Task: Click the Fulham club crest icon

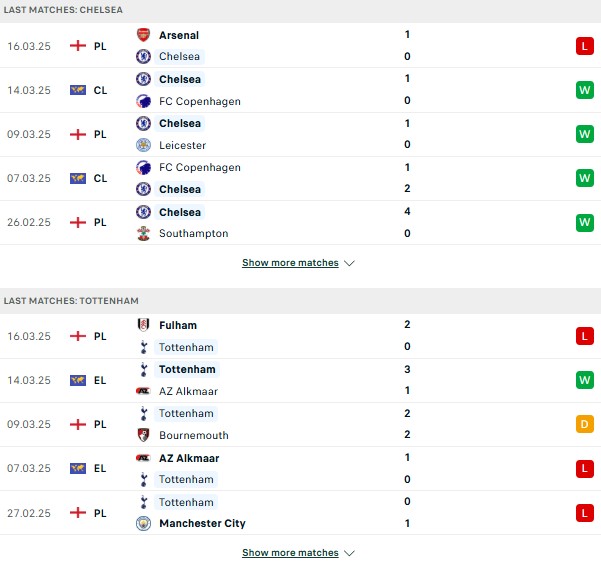Action: [143, 325]
